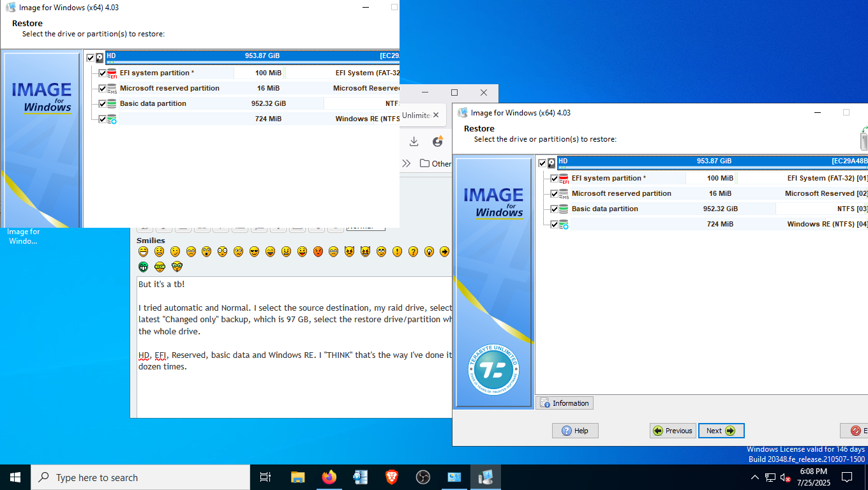Insert the Wink smiley

click(x=175, y=251)
